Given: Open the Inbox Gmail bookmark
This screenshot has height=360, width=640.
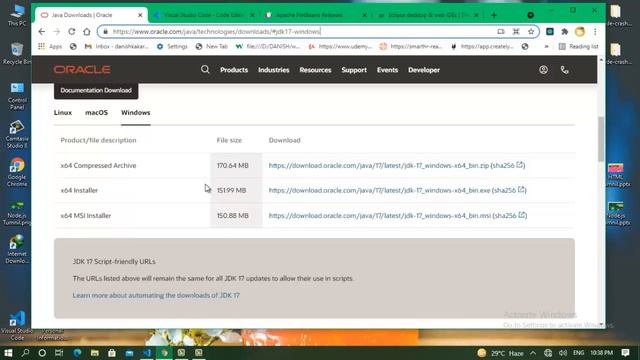Looking at the screenshot, I should click(x=117, y=47).
